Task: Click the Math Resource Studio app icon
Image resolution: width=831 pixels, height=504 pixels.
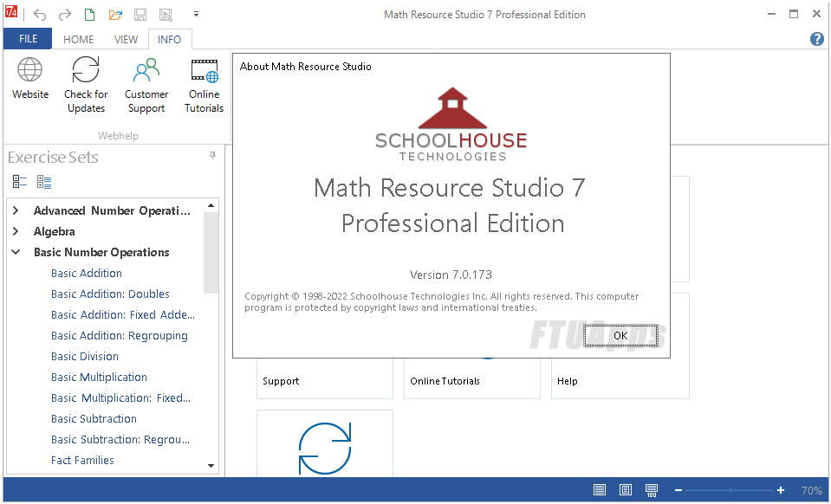Action: click(11, 11)
